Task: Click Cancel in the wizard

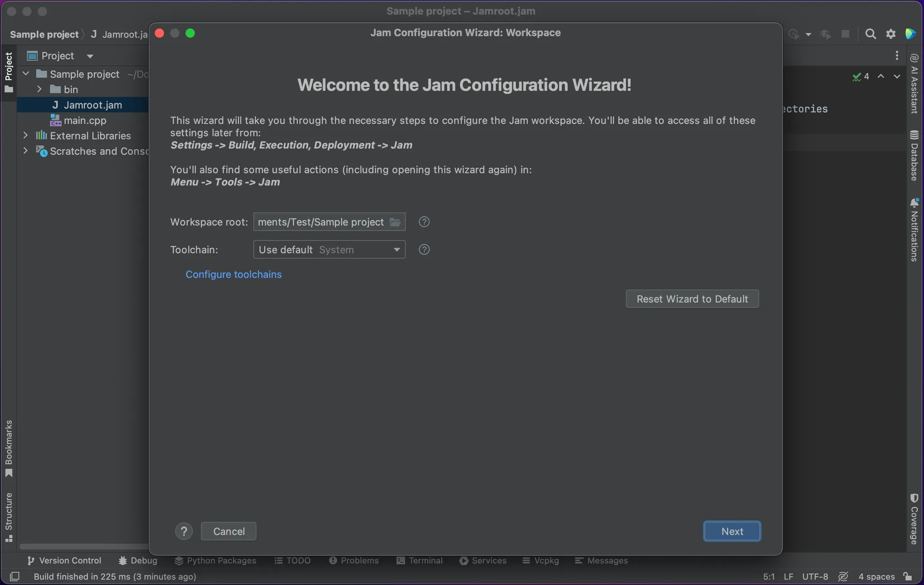Action: pyautogui.click(x=229, y=531)
